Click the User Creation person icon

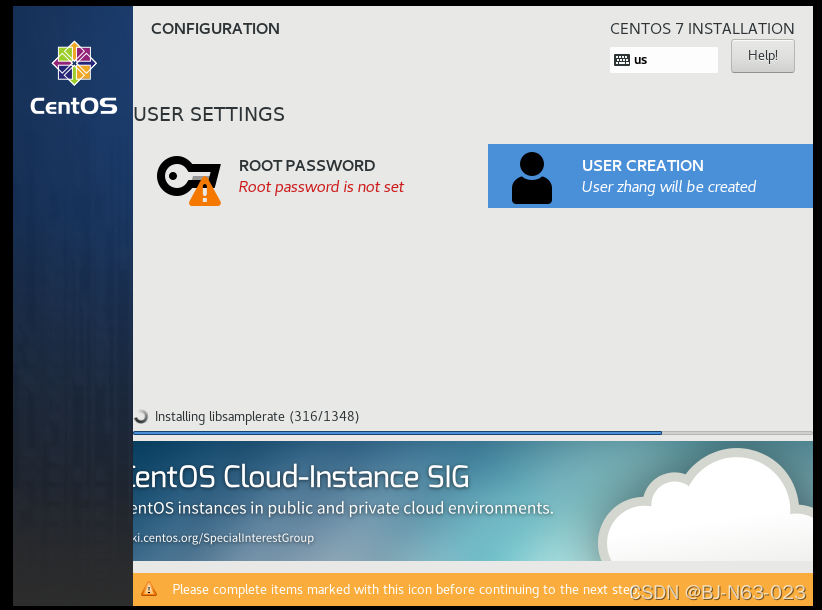tap(532, 178)
